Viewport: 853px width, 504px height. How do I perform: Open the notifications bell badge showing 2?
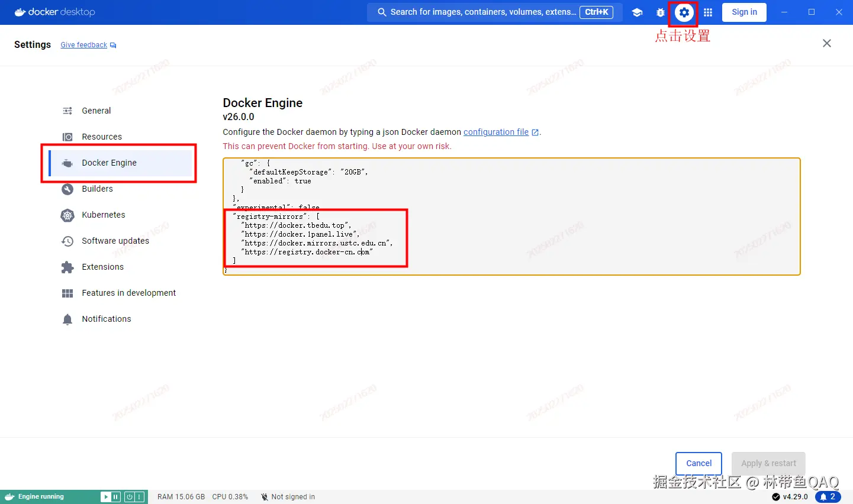(x=828, y=497)
